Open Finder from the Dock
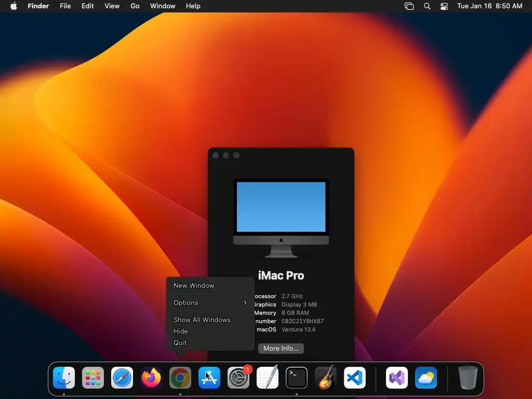This screenshot has width=532, height=399. 64,378
